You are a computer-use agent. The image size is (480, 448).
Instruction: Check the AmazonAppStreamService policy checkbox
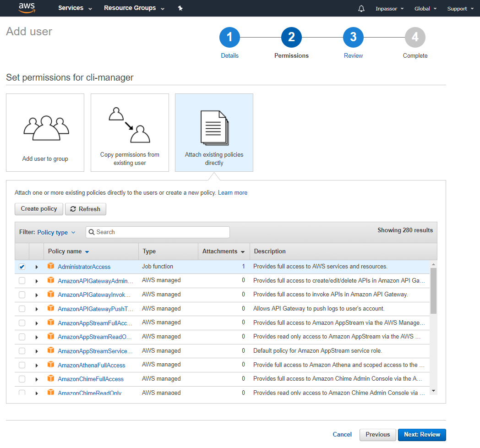22,351
